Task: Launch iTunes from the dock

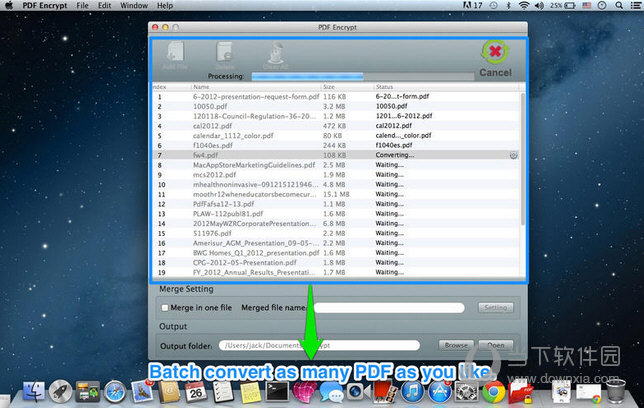Action: pos(412,391)
